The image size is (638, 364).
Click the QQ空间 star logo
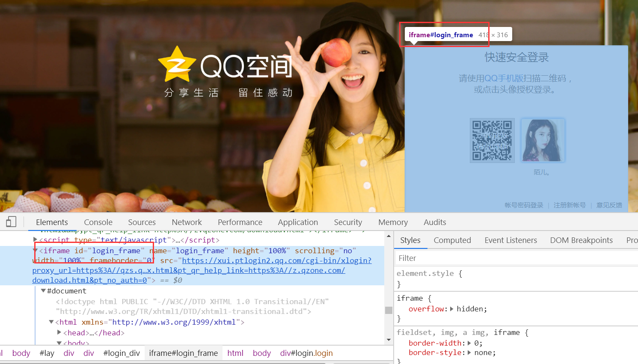click(177, 65)
